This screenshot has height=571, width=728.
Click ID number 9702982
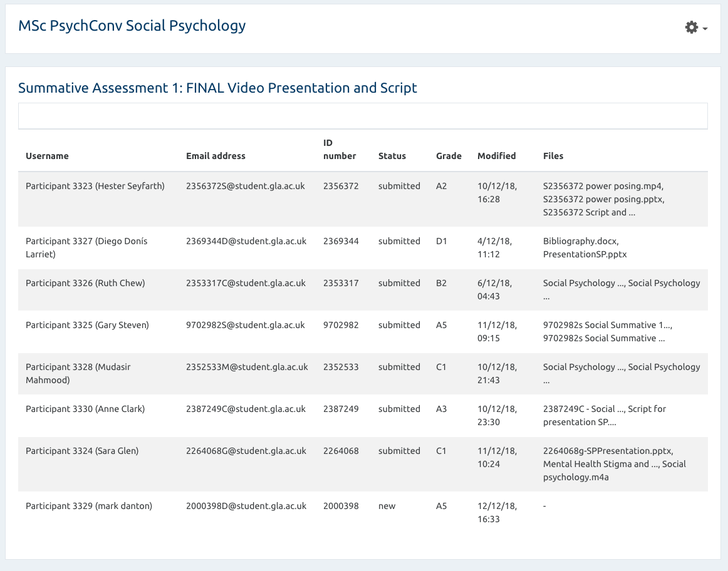(341, 325)
